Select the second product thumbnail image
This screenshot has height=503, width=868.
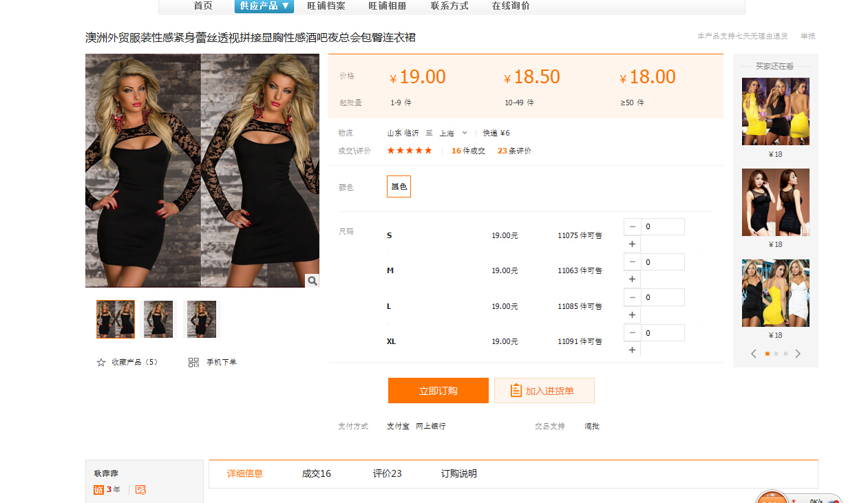158,319
